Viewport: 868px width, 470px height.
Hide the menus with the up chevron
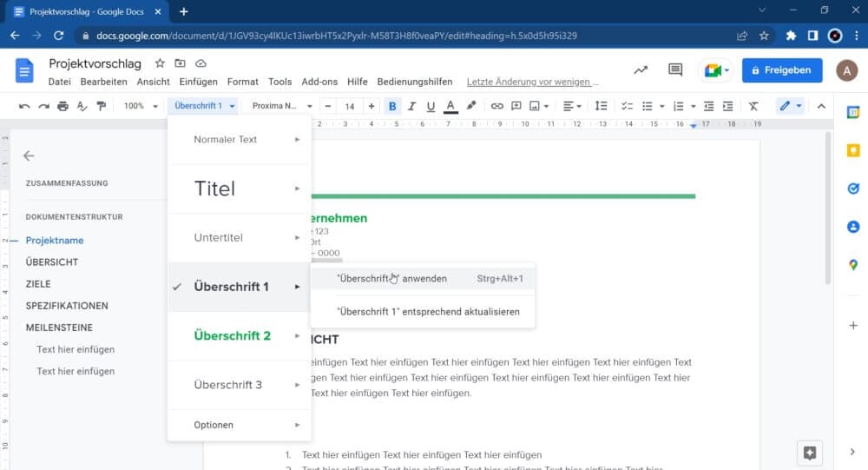[x=821, y=106]
